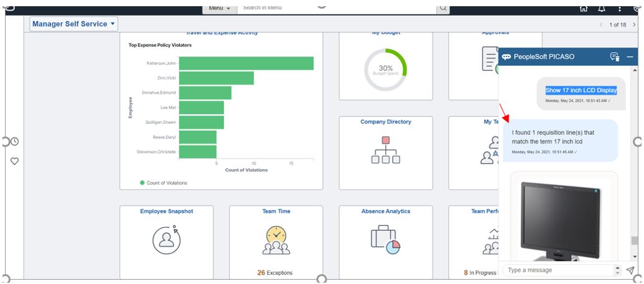Select the Zinn,Vicki bar in chart
This screenshot has height=284, width=644.
pos(217,78)
